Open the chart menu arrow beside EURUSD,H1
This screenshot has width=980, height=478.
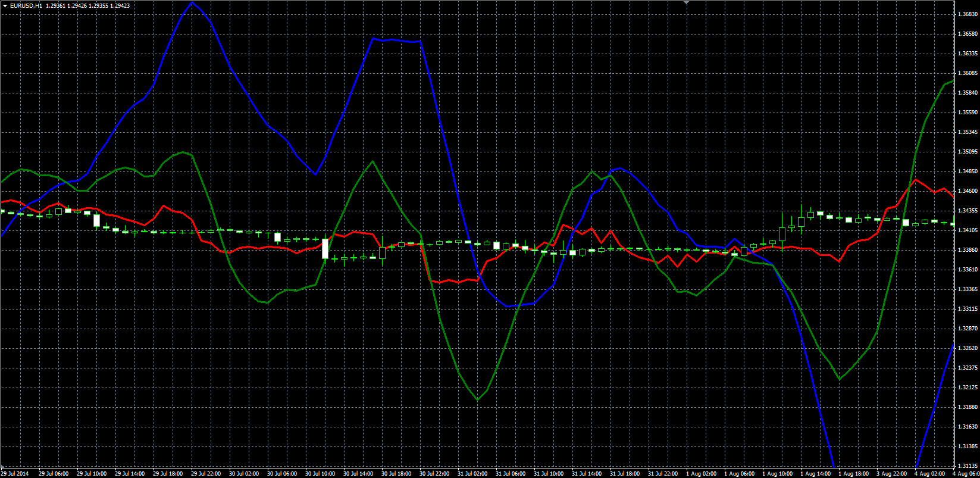pyautogui.click(x=5, y=5)
